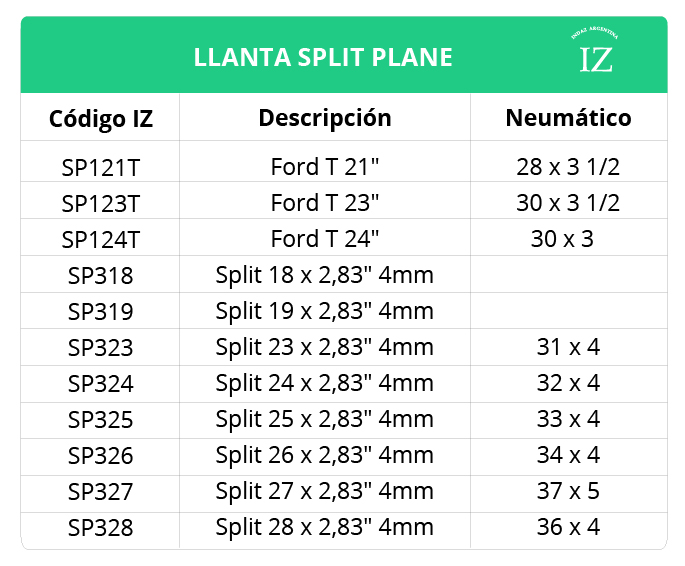Click the Ford T 24" description
The height and width of the screenshot is (566, 685).
point(325,239)
